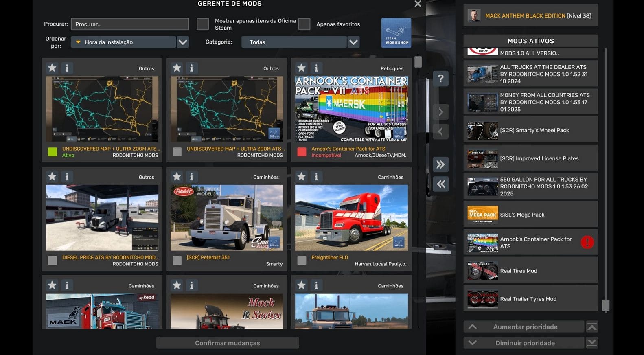Select SiSL's Mega Pack in active mods
The width and height of the screenshot is (644, 355).
coord(530,215)
